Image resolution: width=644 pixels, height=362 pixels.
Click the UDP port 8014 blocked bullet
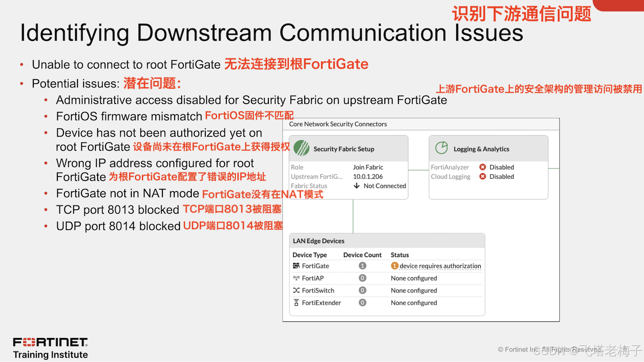click(118, 226)
